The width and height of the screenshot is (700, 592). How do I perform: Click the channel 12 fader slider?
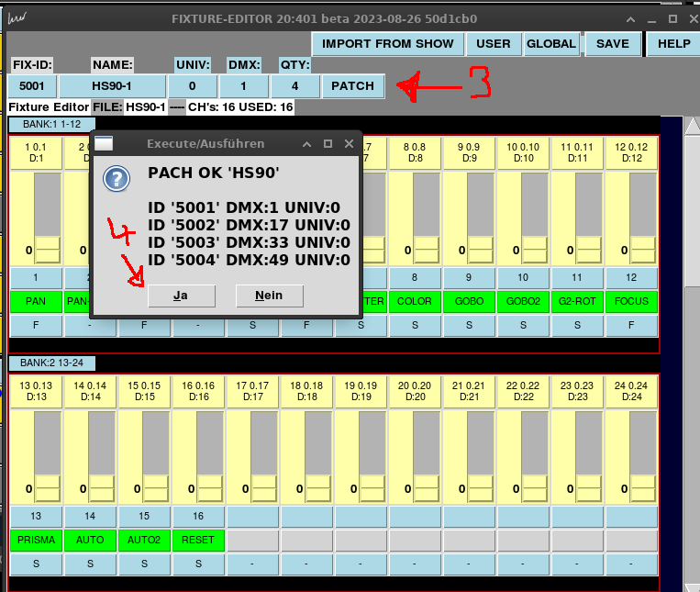pyautogui.click(x=632, y=216)
